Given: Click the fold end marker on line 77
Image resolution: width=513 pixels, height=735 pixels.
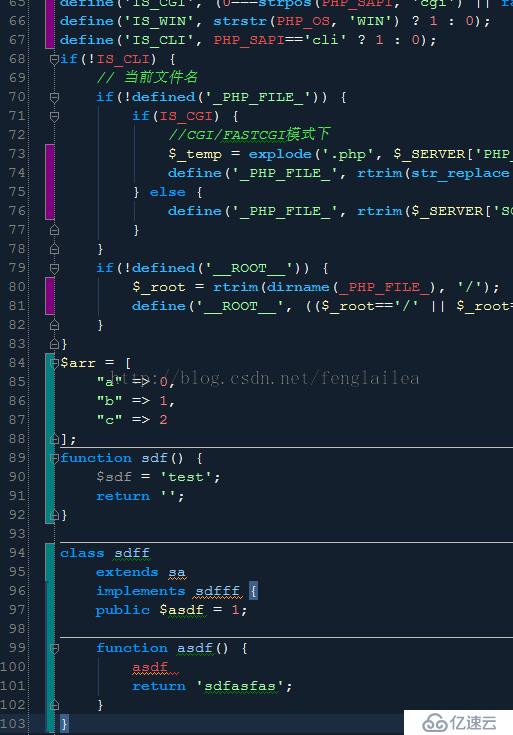Looking at the screenshot, I should tap(54, 230).
